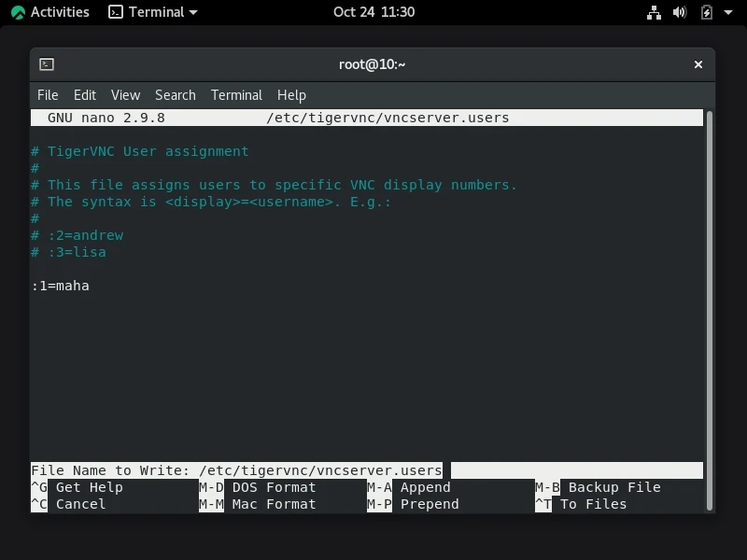The width and height of the screenshot is (747, 560).
Task: Open the File menu
Action: [48, 94]
